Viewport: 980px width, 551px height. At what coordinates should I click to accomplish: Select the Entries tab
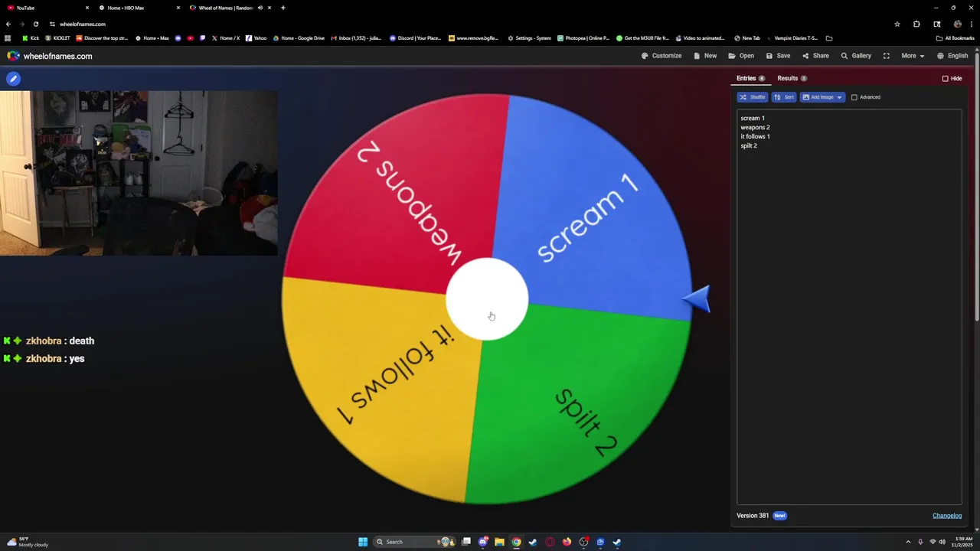tap(750, 78)
